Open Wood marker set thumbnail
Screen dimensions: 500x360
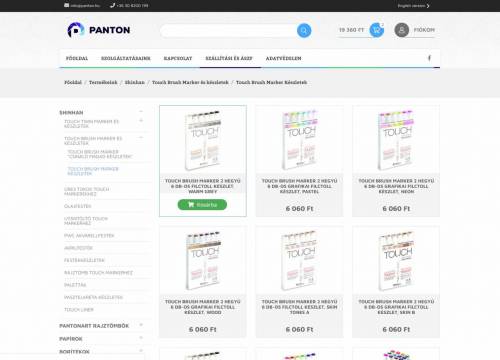coord(203,261)
